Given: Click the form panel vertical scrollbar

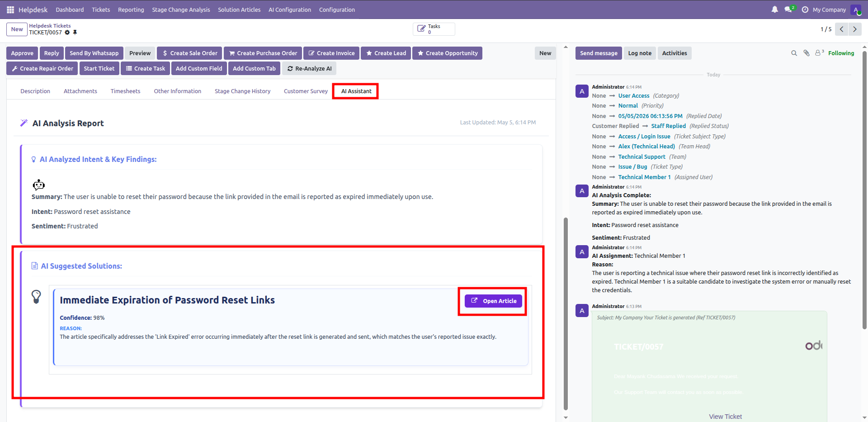Looking at the screenshot, I should [x=566, y=313].
